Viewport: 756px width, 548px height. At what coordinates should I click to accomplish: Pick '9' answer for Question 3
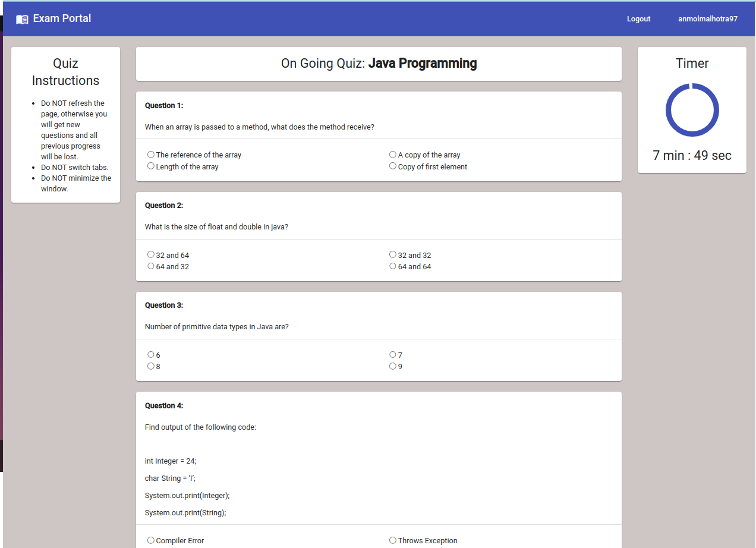(392, 366)
